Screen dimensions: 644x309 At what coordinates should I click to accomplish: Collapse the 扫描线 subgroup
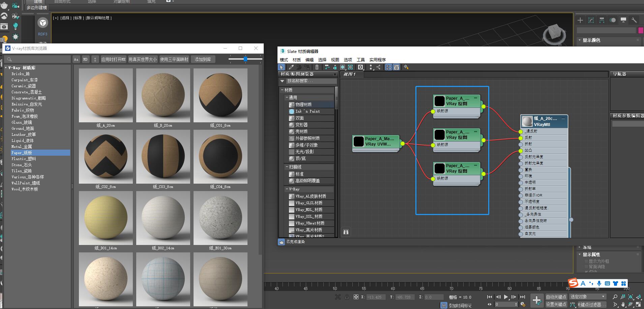287,167
